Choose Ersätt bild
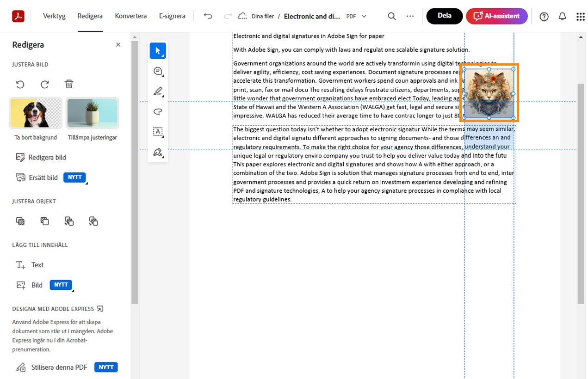 [x=37, y=177]
